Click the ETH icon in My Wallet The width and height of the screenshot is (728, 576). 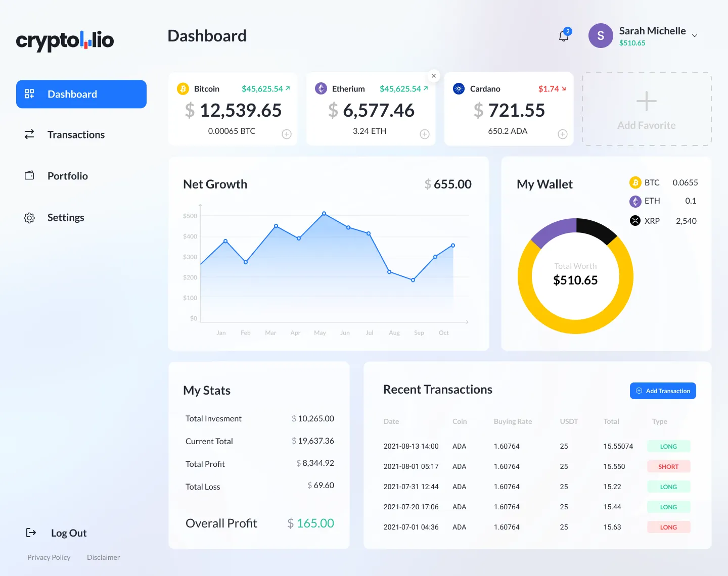coord(635,201)
